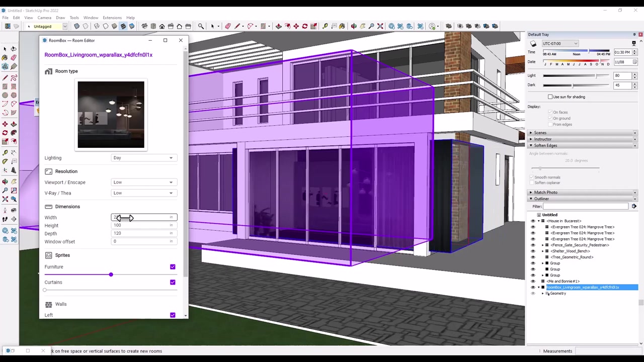Open the Extensions menu
The image size is (644, 362).
112,17
